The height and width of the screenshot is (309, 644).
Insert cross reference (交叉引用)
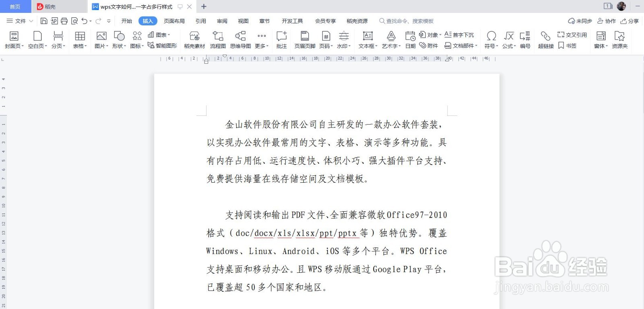click(572, 35)
